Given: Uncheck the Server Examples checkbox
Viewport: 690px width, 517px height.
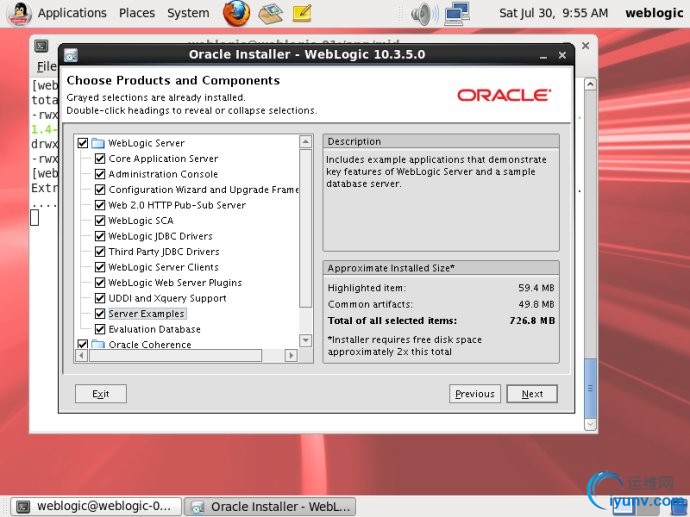Looking at the screenshot, I should pos(100,314).
